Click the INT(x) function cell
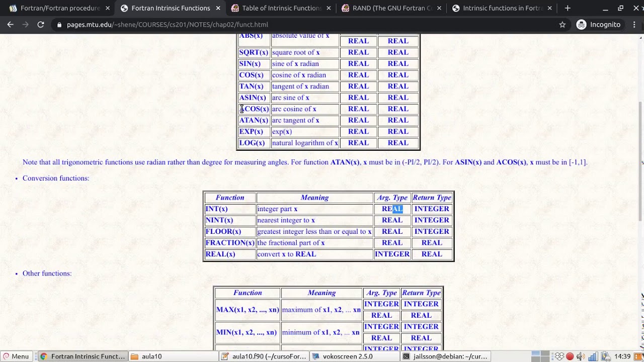Viewport: 644px width, 362px height. pos(230,209)
